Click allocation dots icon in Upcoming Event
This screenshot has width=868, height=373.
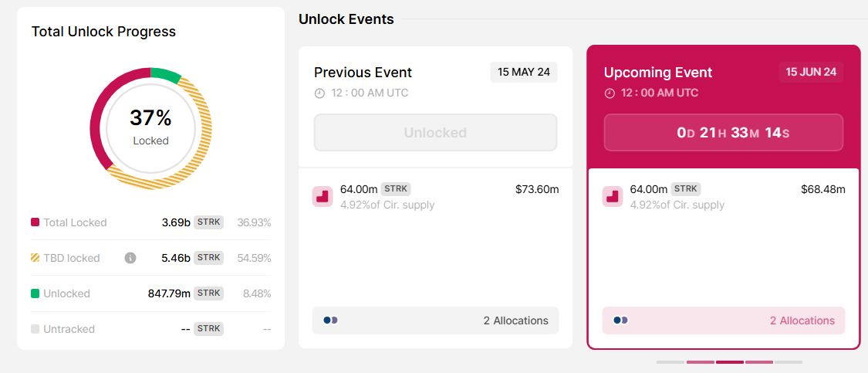tap(620, 320)
